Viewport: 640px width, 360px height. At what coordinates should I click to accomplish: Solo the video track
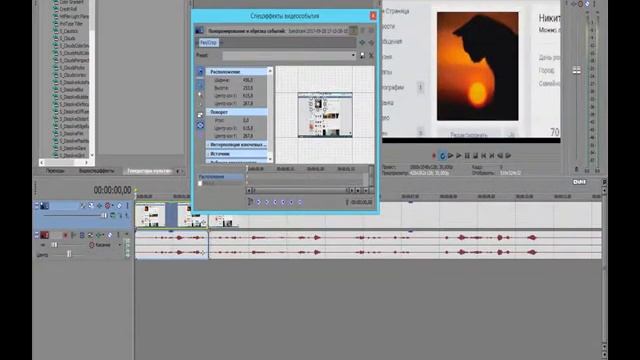(x=127, y=205)
